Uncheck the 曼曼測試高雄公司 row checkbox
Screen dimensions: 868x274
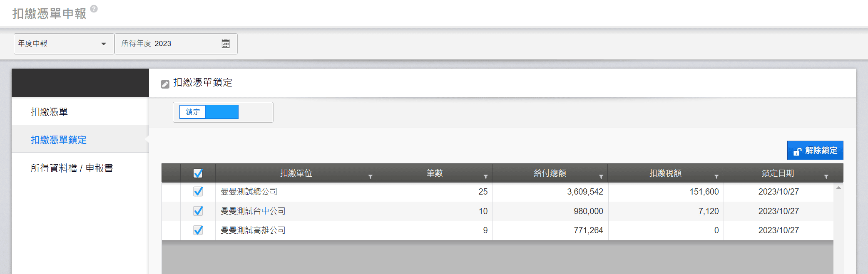coord(198,230)
